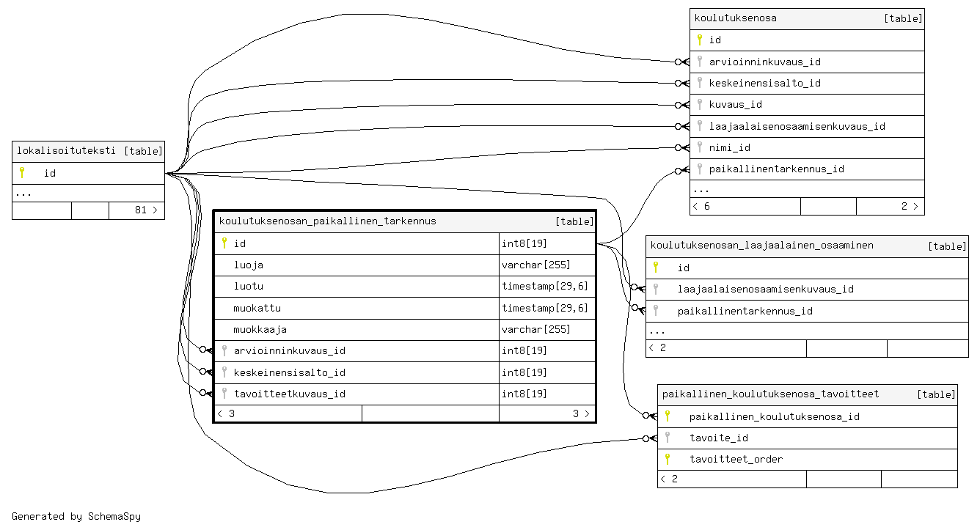Screen dimensions: 980x530
Task: Click the yellow key icon for paikallinen_koulutuksenosa_id
Action: (x=668, y=416)
